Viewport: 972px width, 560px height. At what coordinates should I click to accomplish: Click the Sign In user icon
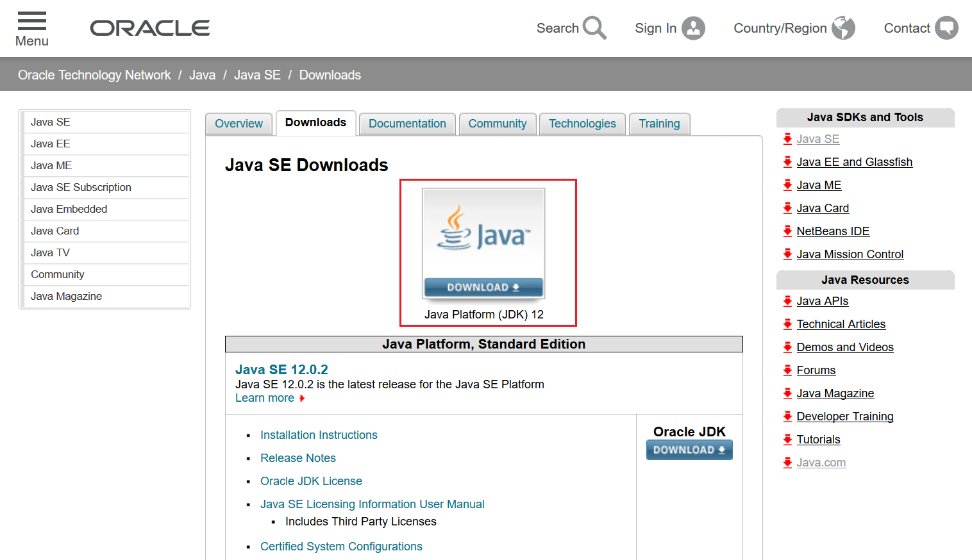pos(693,28)
